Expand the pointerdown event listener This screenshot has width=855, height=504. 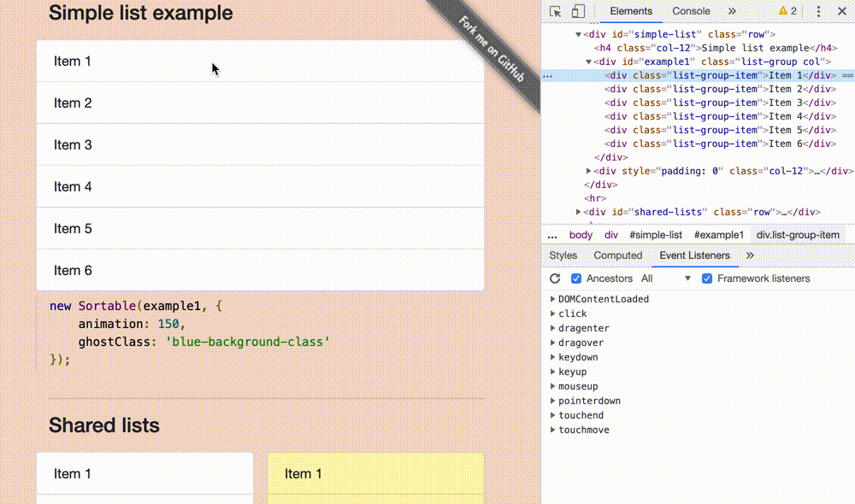coord(552,401)
